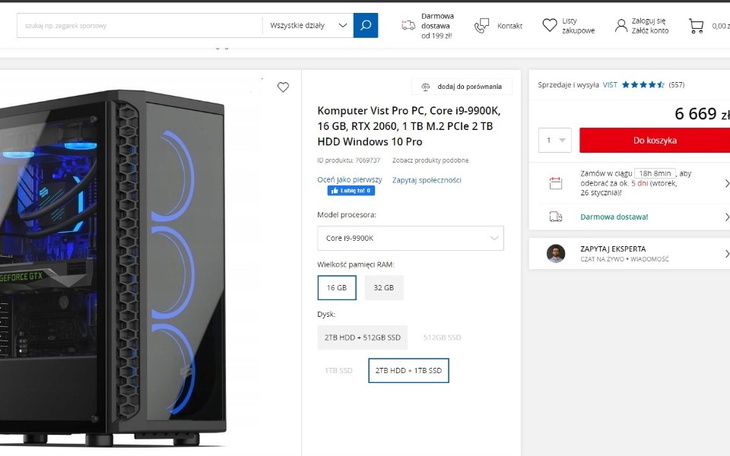Viewport: 730px width, 456px height.
Task: Click the dodaj do porównania button
Action: point(462,87)
